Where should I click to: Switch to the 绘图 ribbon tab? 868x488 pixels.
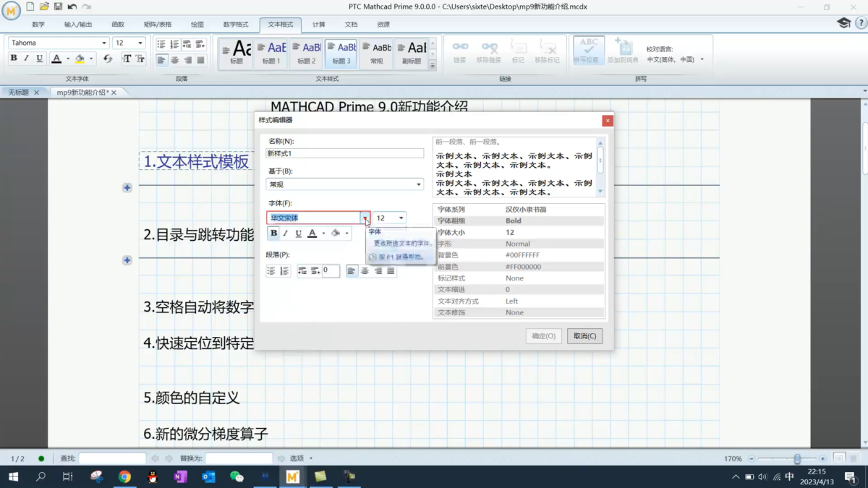tap(197, 25)
